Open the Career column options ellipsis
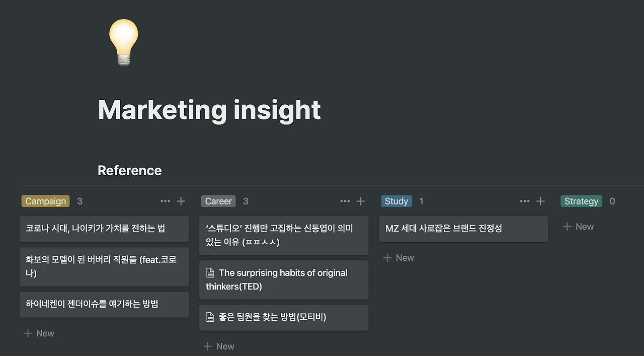 [345, 201]
